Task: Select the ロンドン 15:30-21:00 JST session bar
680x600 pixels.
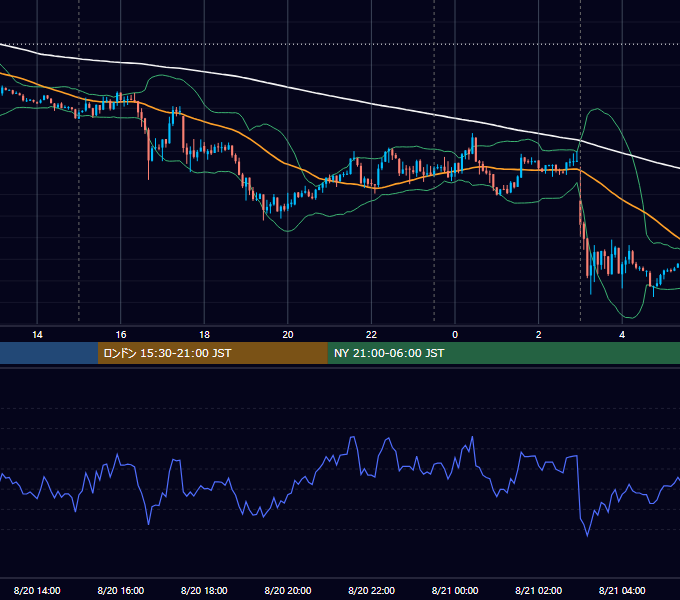Action: pyautogui.click(x=212, y=353)
